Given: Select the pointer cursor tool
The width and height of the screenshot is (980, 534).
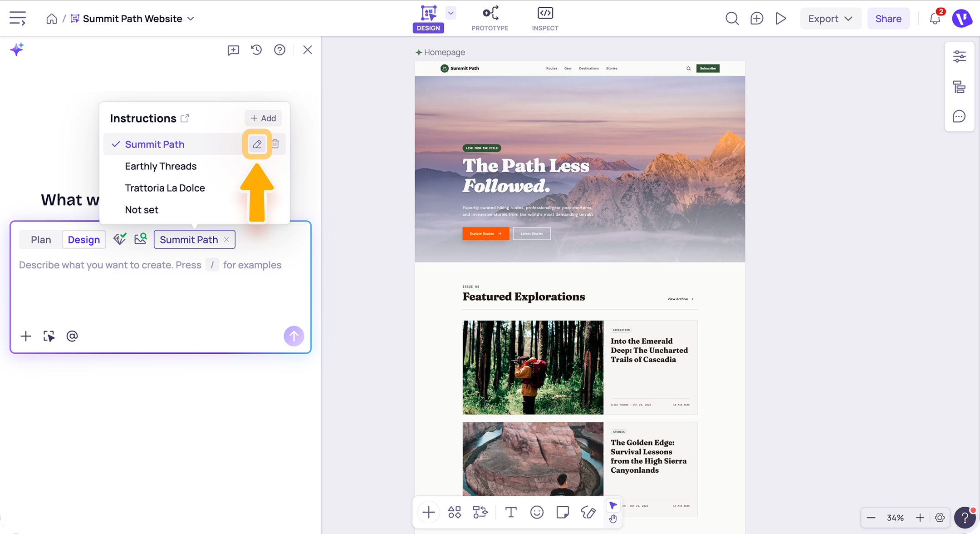Looking at the screenshot, I should pyautogui.click(x=613, y=505).
